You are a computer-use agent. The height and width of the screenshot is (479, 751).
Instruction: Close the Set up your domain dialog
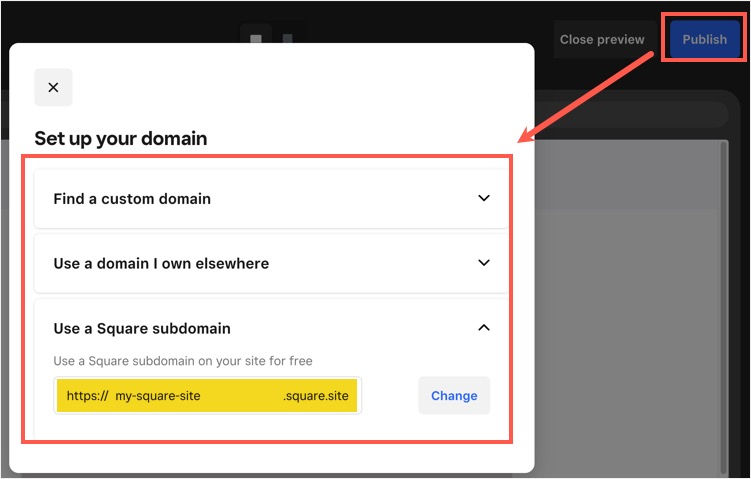coord(53,87)
